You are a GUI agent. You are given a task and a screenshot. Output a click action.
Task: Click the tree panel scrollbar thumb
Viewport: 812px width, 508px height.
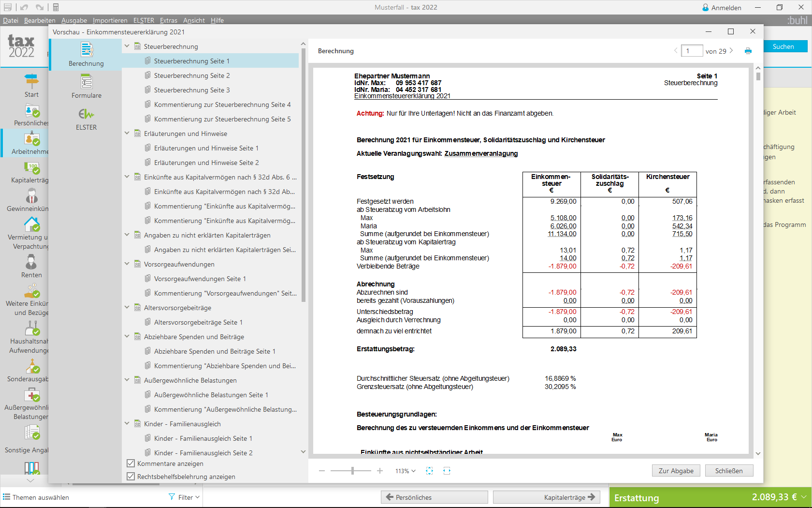tap(304, 174)
